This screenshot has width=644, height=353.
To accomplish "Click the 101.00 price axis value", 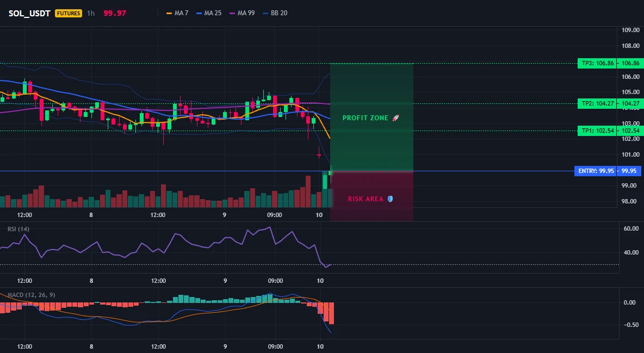I will 630,154.
